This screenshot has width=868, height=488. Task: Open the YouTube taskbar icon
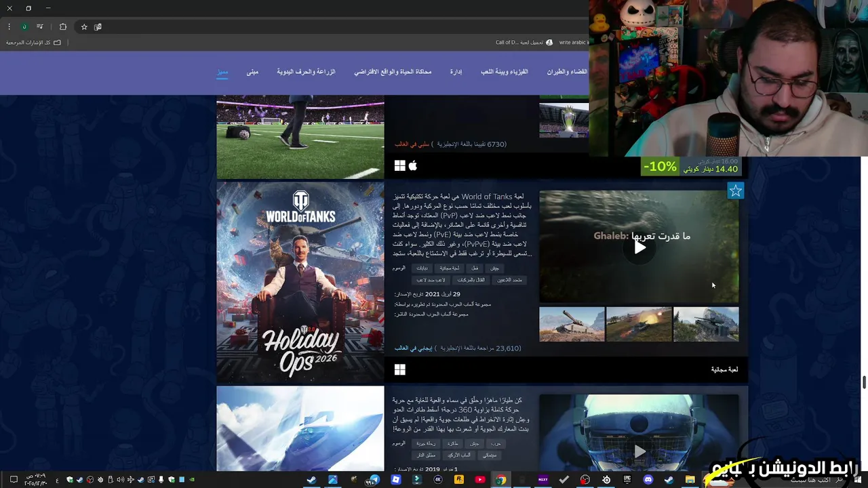[480, 479]
